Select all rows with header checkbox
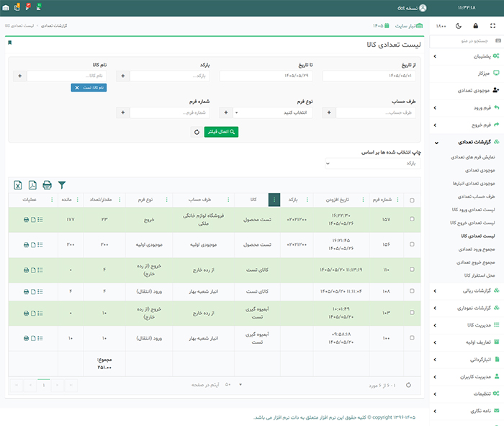Screen dimensions: 504x426 point(412,200)
